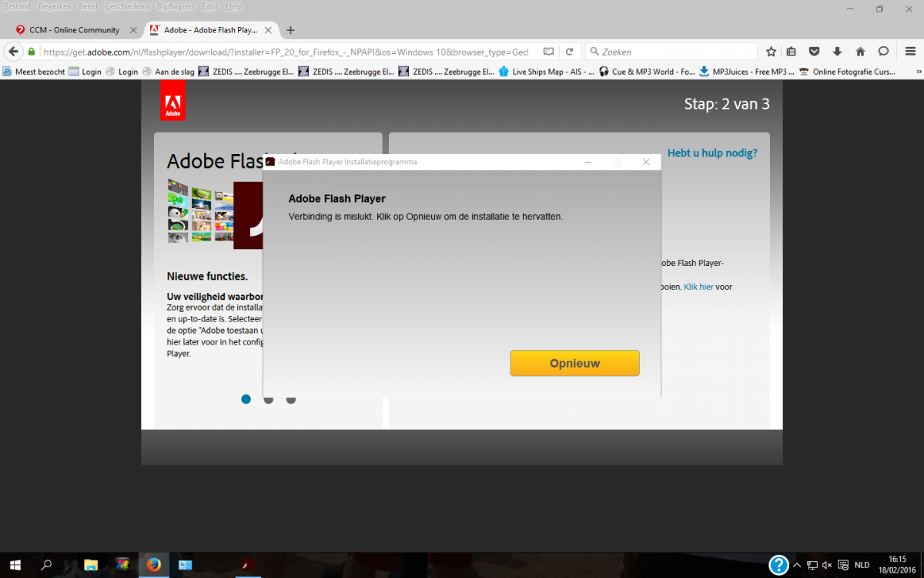The image size is (924, 578).
Task: Click the green padlock site security icon
Action: tap(32, 52)
